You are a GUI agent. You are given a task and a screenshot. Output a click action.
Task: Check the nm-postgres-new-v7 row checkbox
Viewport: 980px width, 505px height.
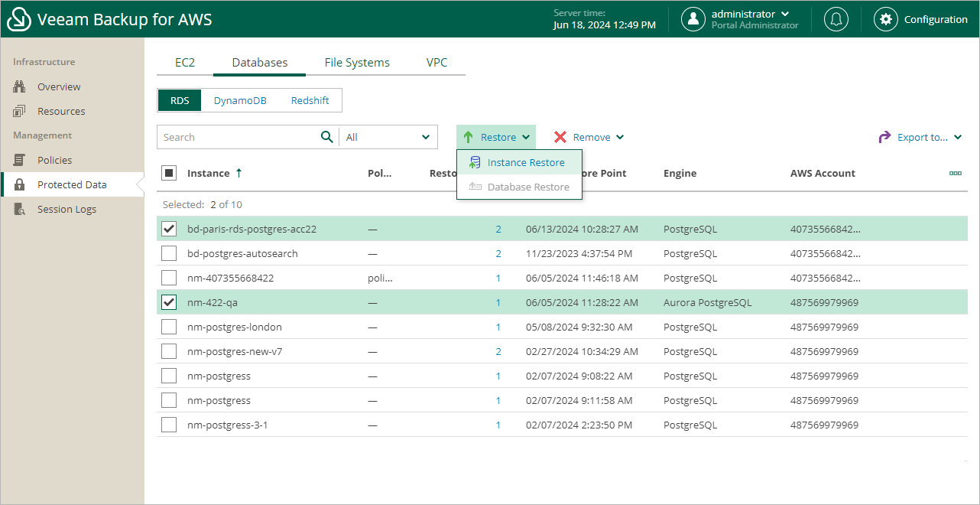pyautogui.click(x=169, y=351)
